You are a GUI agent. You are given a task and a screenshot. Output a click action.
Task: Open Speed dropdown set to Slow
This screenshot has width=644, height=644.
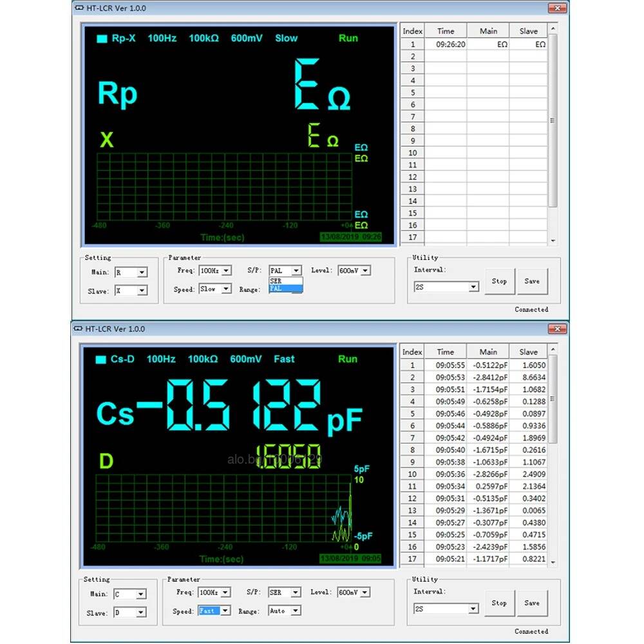[215, 289]
